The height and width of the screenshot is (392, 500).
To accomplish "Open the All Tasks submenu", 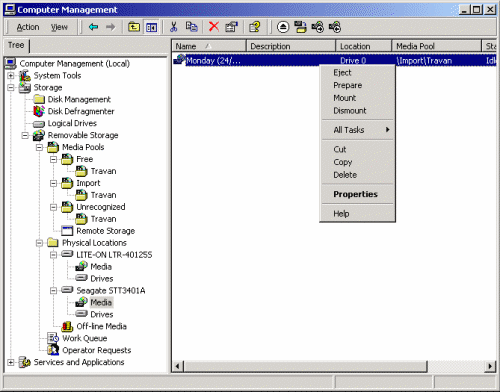I will [357, 130].
